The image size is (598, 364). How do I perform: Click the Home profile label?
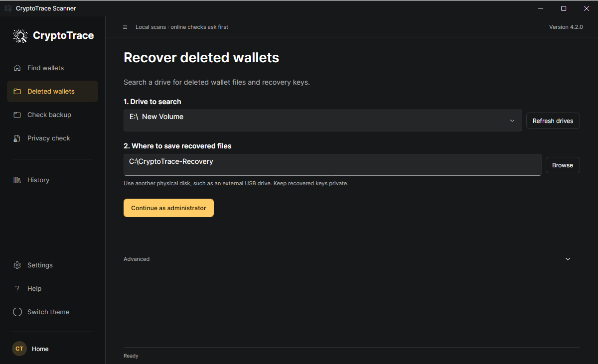tap(40, 349)
